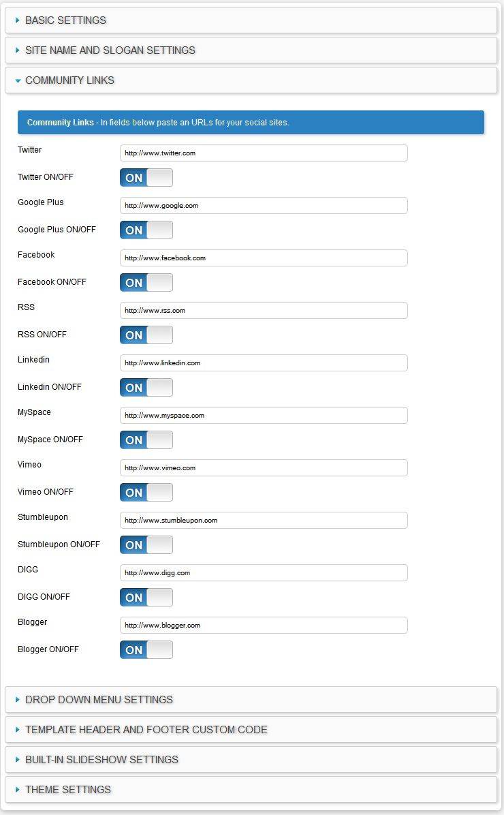504x815 pixels.
Task: Expand Site Name and Slogan Settings
Action: [251, 50]
